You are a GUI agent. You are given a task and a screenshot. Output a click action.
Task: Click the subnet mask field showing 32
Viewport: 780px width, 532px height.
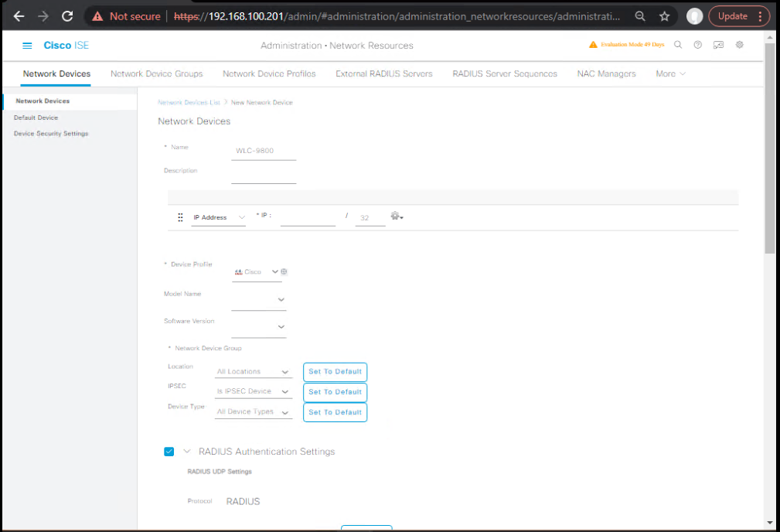click(370, 218)
